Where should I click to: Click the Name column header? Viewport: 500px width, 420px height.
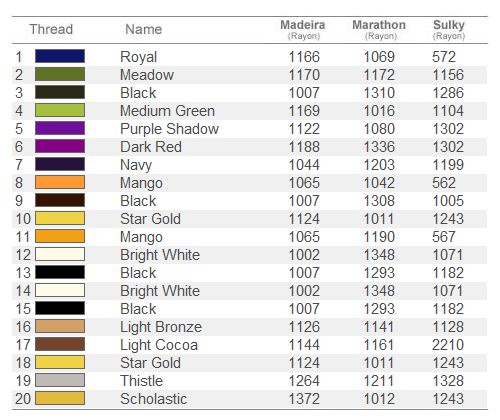[x=144, y=29]
